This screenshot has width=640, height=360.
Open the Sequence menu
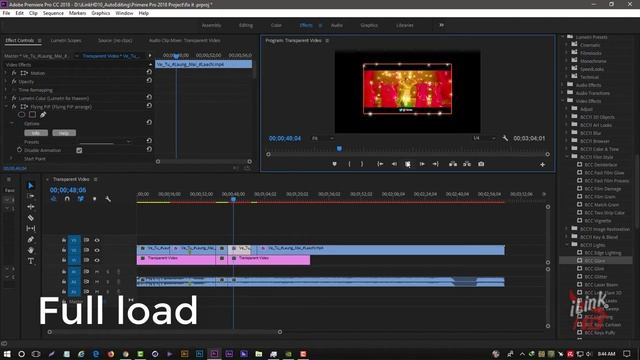click(x=53, y=13)
